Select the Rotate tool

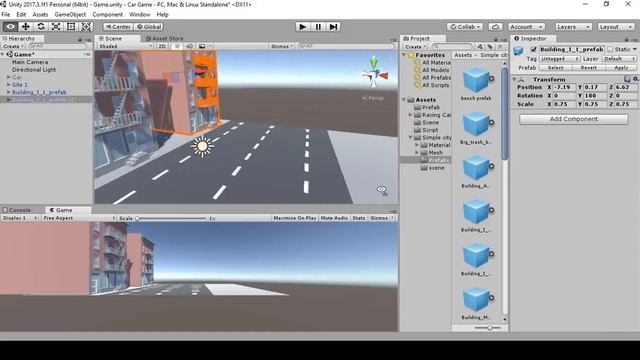tap(41, 27)
